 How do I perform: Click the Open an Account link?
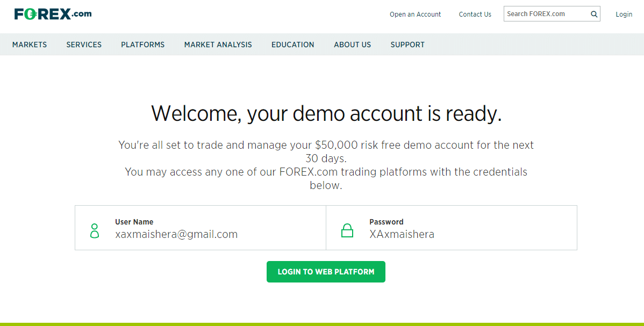coord(415,15)
